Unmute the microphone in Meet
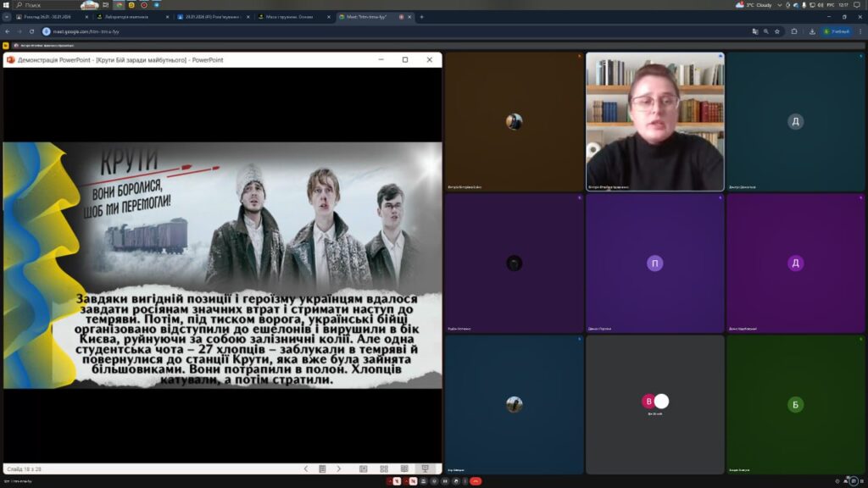Screen dimensions: 868x488 [398, 480]
